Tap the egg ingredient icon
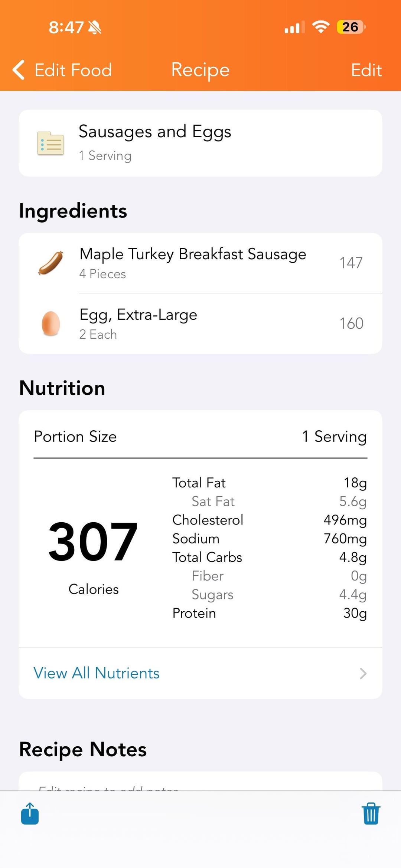401x868 pixels. tap(51, 323)
